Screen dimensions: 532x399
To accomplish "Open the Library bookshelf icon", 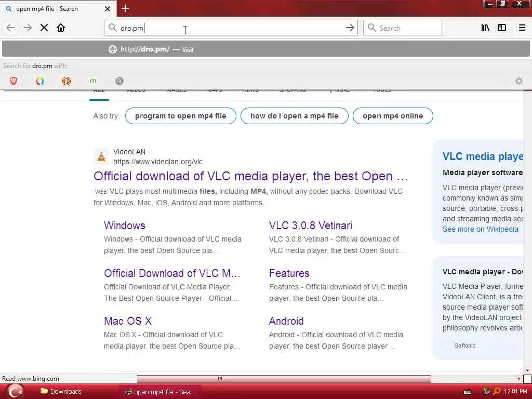I will [x=485, y=28].
